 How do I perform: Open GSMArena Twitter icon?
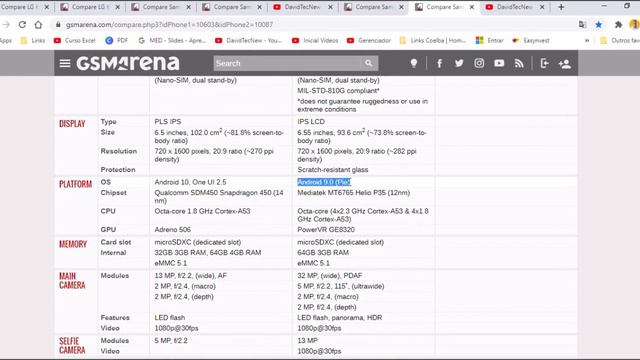tap(459, 63)
